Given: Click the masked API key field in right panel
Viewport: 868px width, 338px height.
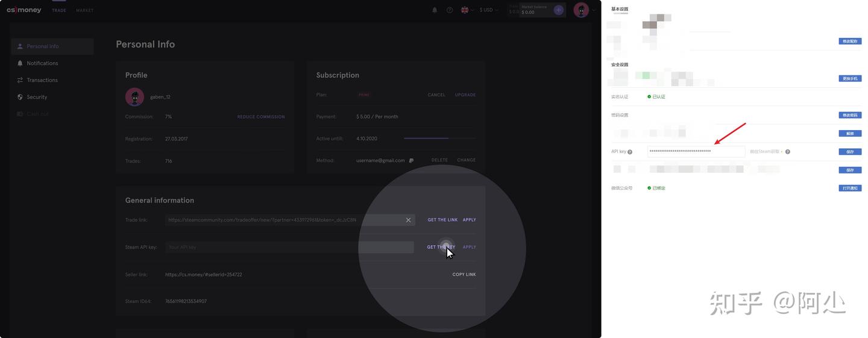Looking at the screenshot, I should [x=696, y=151].
